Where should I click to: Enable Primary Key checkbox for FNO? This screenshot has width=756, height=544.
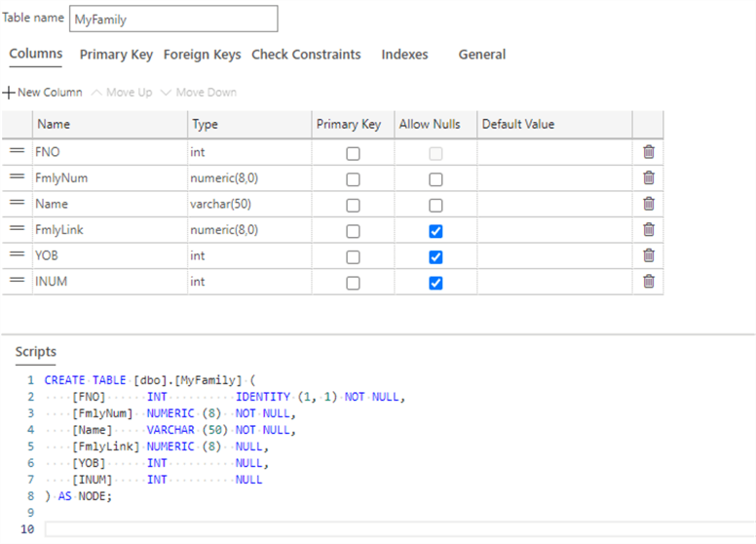[x=353, y=153]
